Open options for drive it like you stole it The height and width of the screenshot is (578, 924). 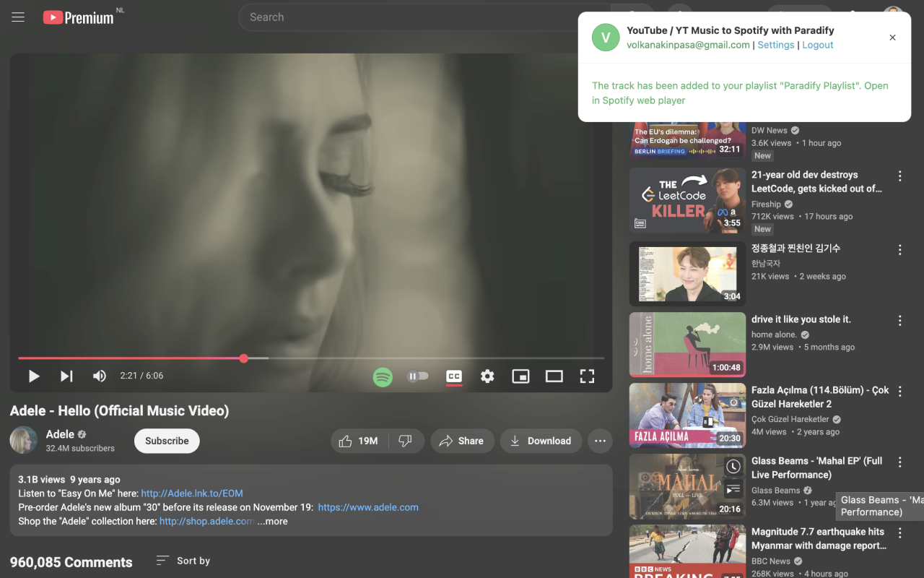click(899, 321)
